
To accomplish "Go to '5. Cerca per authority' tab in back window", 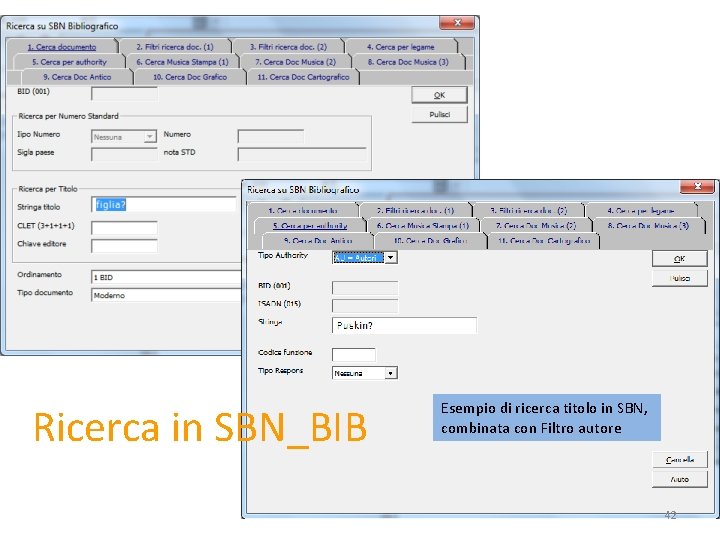I will pyautogui.click(x=69, y=62).
